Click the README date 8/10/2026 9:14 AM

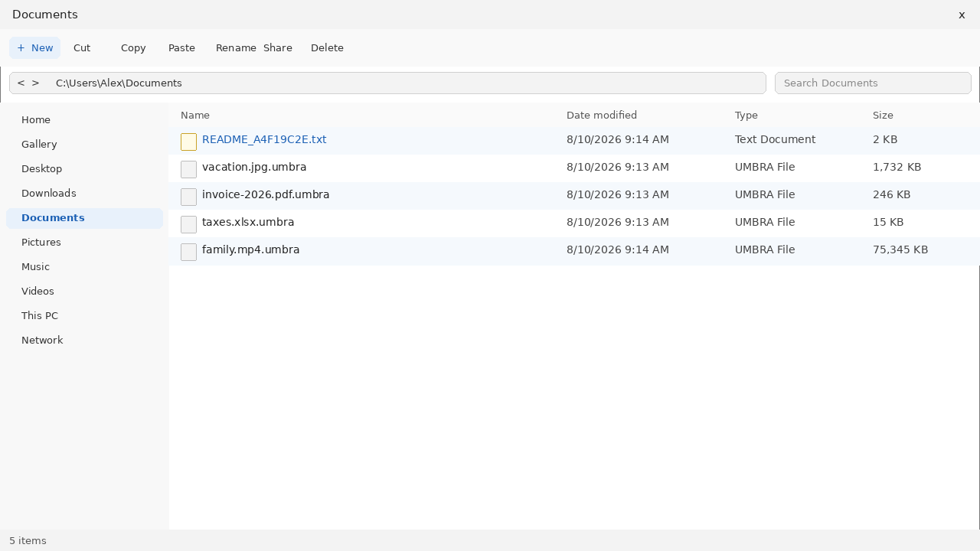[618, 139]
